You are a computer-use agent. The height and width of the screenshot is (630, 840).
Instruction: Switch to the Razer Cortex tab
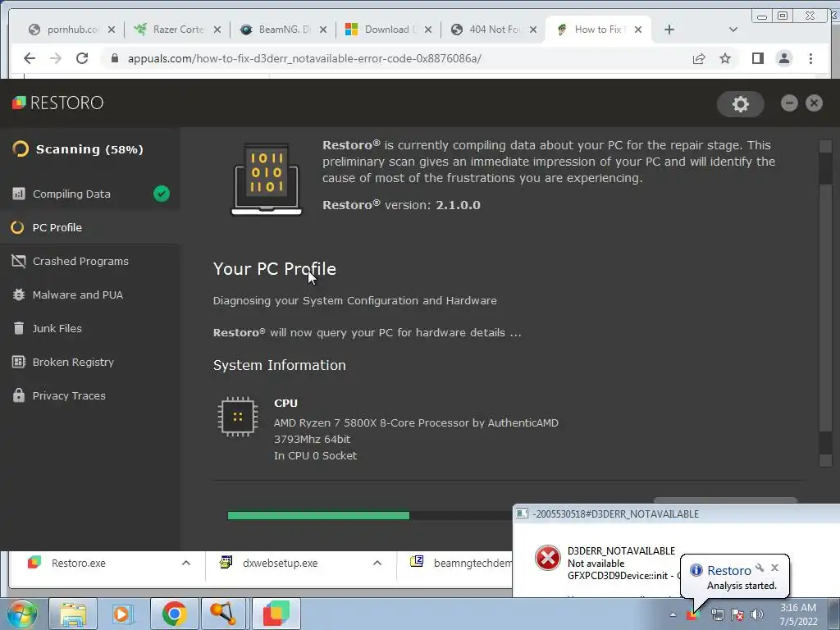point(177,30)
